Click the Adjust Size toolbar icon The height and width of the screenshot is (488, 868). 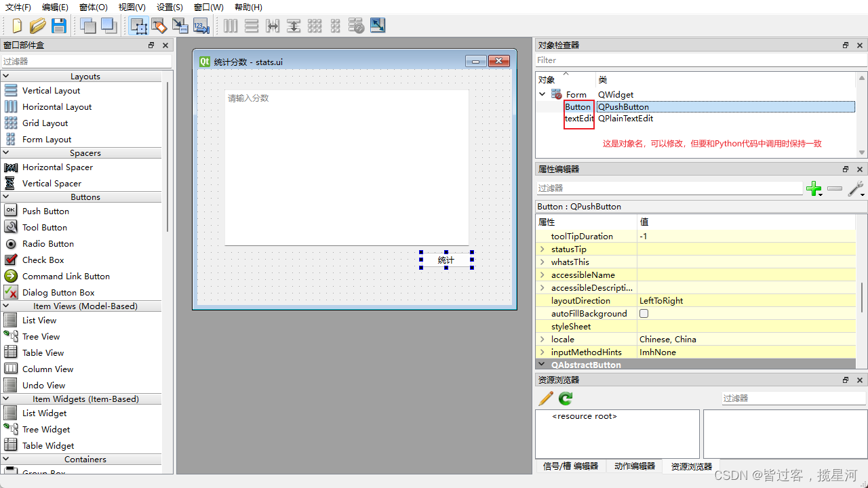[378, 26]
